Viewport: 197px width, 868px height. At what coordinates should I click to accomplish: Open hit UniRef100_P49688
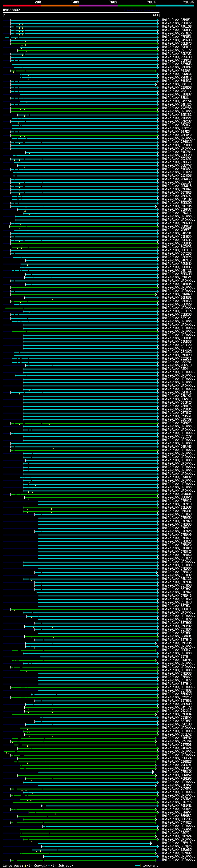coord(176,40)
